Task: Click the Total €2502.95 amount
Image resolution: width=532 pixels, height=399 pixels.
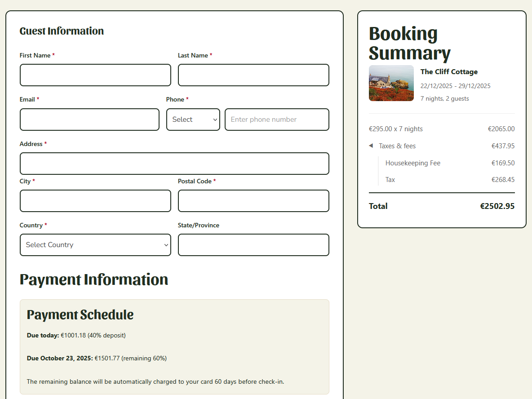Action: (497, 206)
